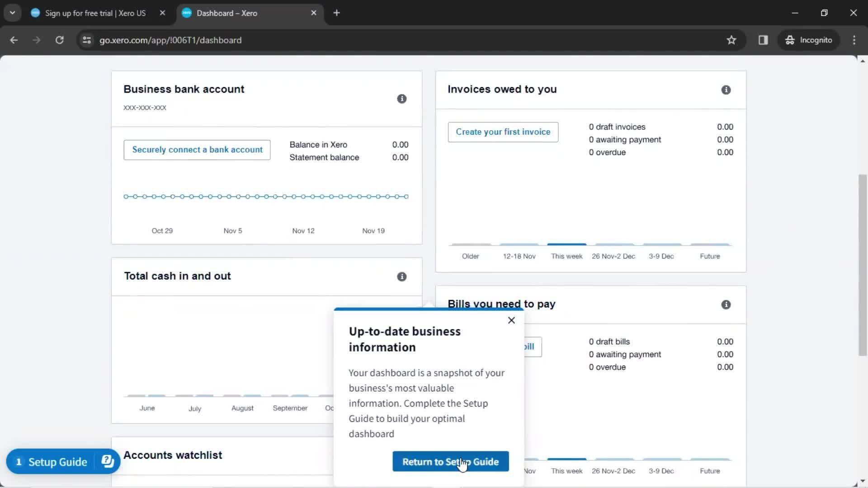Click Invoices owed to you heading
Image resolution: width=868 pixels, height=488 pixels.
pyautogui.click(x=502, y=89)
